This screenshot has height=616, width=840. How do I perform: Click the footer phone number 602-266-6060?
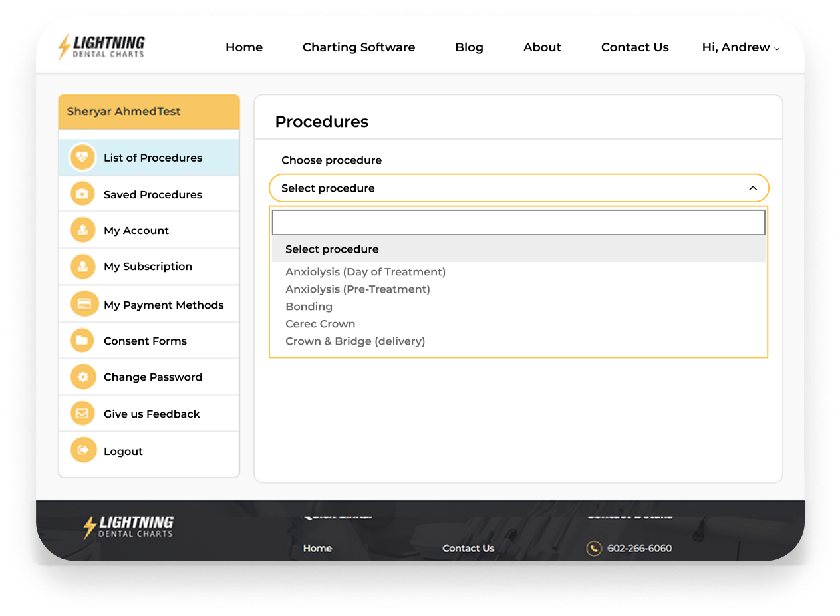[x=639, y=548]
